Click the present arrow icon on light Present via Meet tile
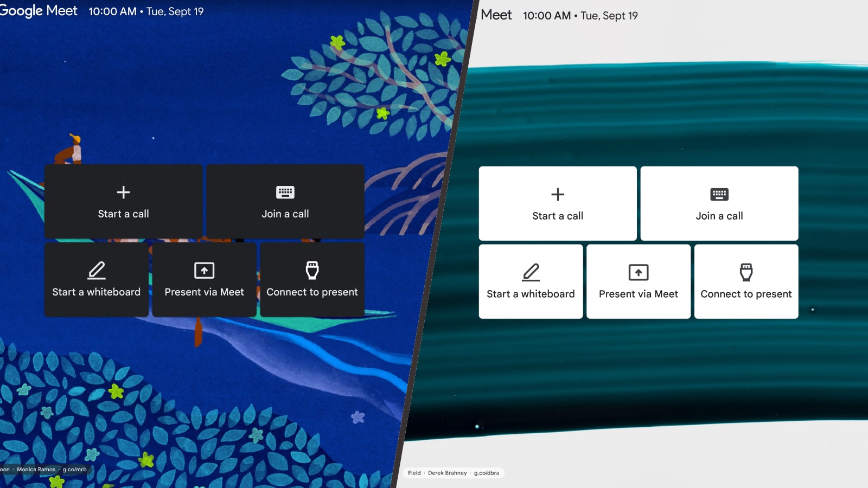The width and height of the screenshot is (868, 488). 638,272
